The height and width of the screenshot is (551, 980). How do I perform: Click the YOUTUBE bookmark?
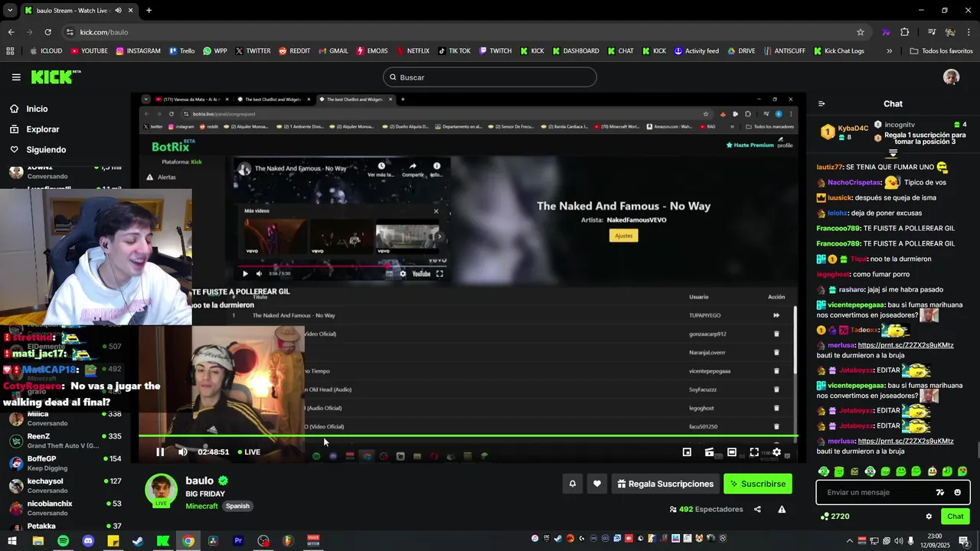click(89, 51)
